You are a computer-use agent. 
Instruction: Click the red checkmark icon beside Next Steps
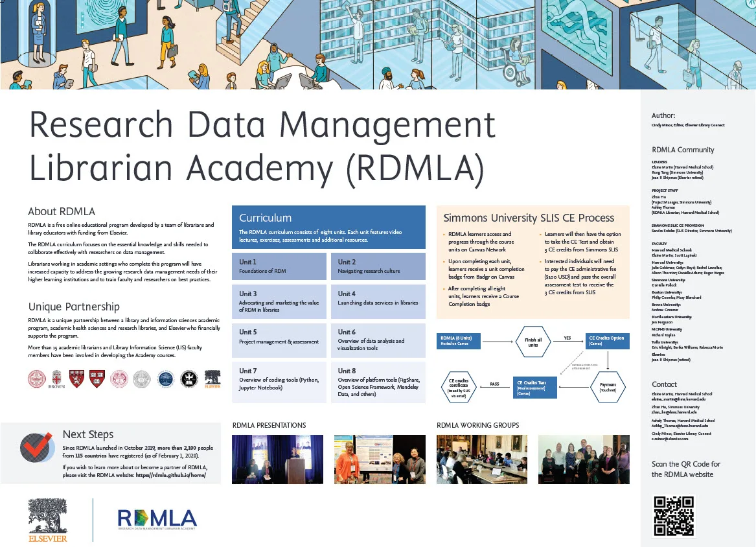pyautogui.click(x=36, y=447)
